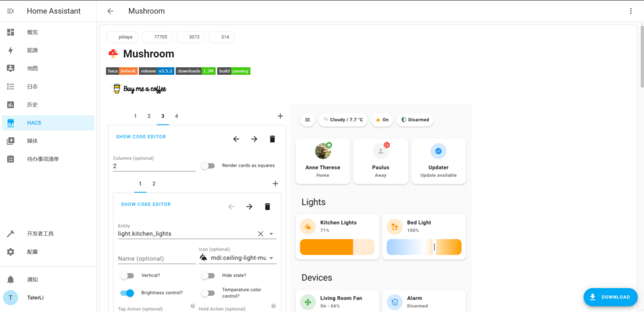Screen dimensions: 644x312
Task: Click the release v3.5.2 badge
Action: click(157, 71)
